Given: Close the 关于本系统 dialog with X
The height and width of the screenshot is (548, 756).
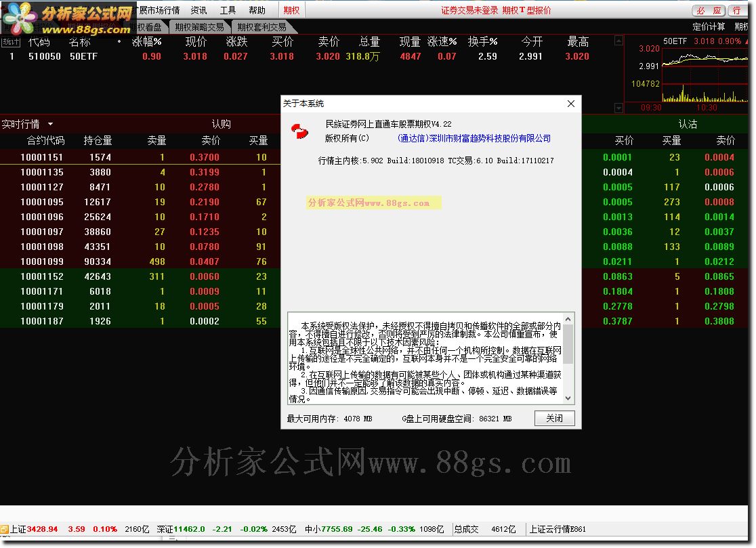Looking at the screenshot, I should pos(571,104).
